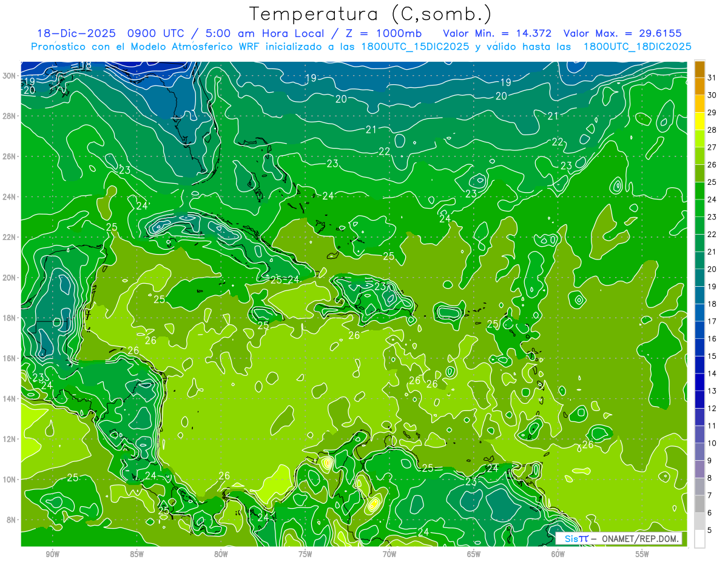Click the ONAMET/REP.DOM. credit label
Screen dimensions: 728x562
coord(641,538)
